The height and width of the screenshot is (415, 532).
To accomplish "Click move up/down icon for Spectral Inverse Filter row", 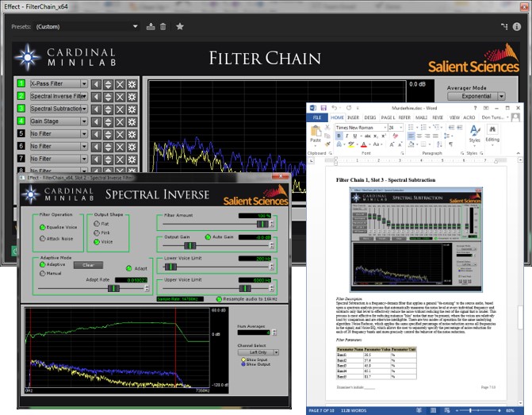I will [108, 97].
